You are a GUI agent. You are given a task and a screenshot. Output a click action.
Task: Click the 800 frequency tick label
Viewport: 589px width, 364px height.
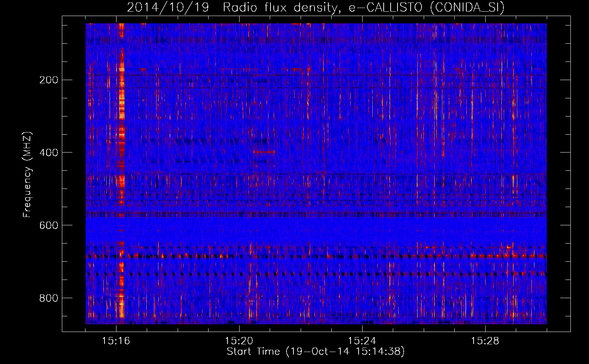tap(49, 298)
